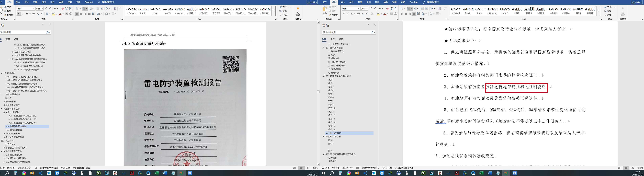Click character shading icon in left window
The image size is (644, 176).
tap(66, 14)
